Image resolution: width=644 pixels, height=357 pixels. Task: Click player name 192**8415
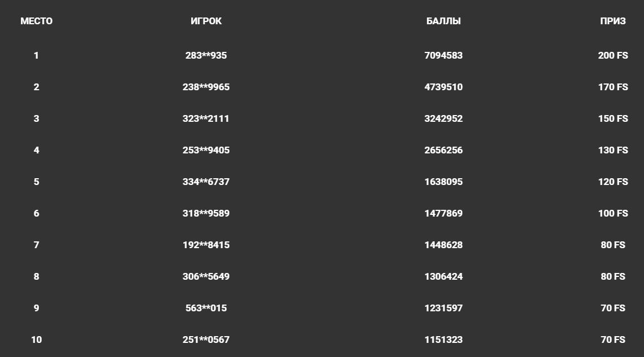point(206,245)
